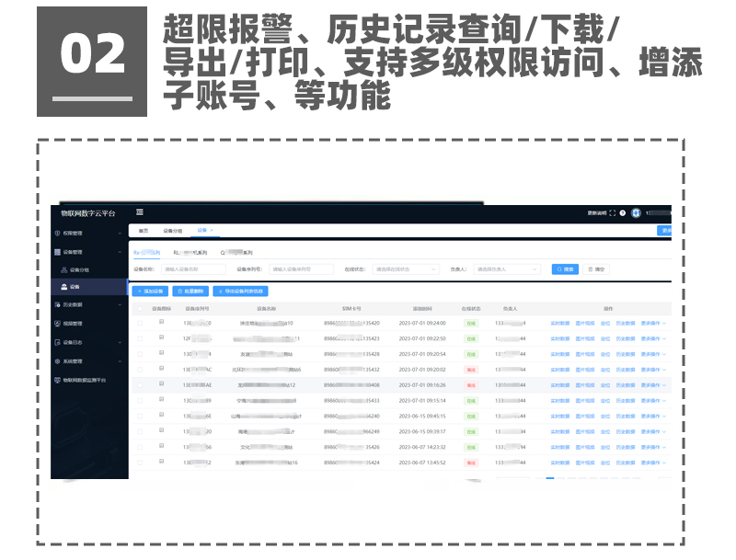Open 更新说明 in the header
Viewport: 736px width, 560px height.
[x=596, y=213]
